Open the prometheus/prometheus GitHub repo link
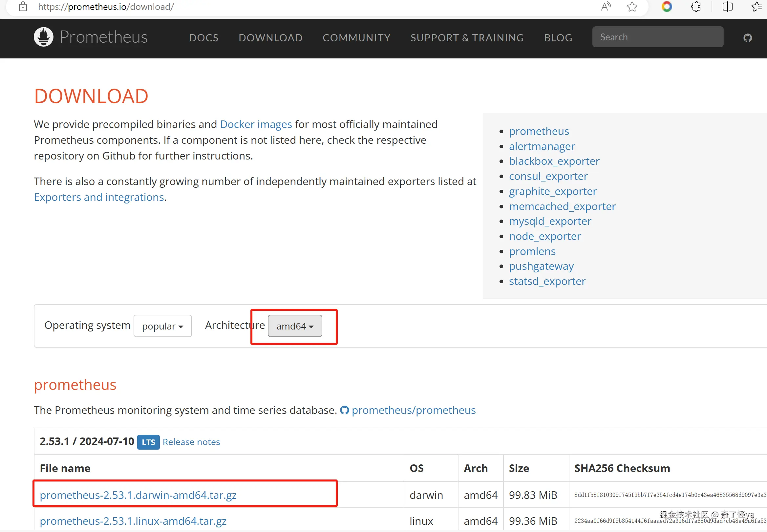The height and width of the screenshot is (532, 767). [413, 410]
